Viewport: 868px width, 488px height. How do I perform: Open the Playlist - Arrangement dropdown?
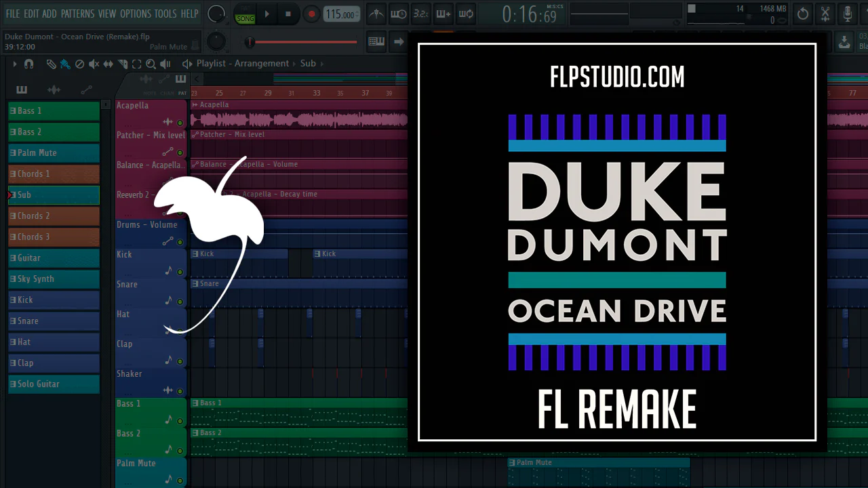[x=242, y=63]
